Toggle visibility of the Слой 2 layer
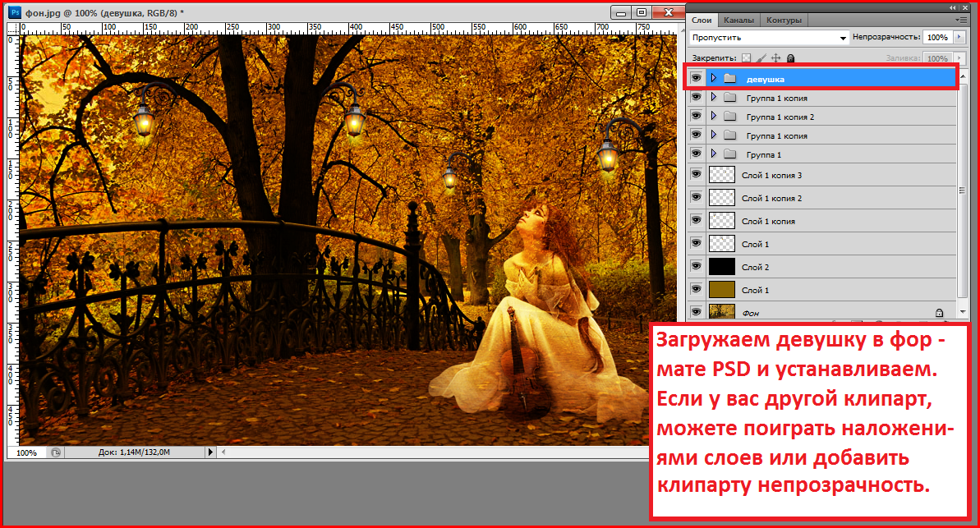This screenshot has height=528, width=980. click(x=696, y=267)
